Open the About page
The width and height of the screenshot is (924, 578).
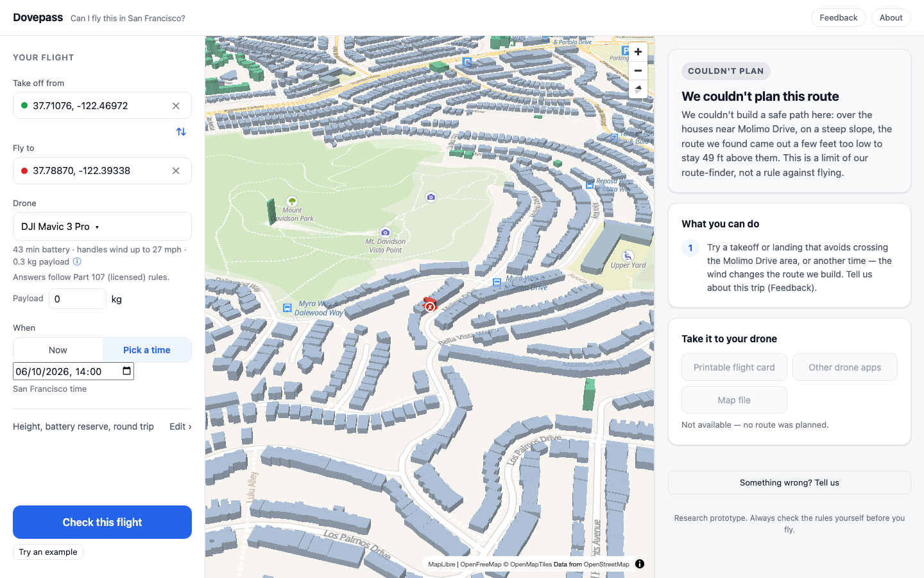(891, 18)
